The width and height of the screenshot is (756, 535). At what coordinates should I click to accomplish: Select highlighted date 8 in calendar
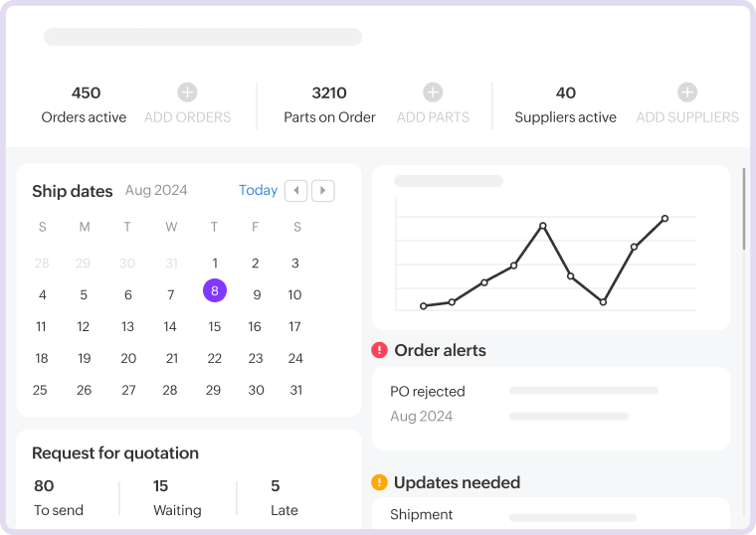tap(215, 291)
